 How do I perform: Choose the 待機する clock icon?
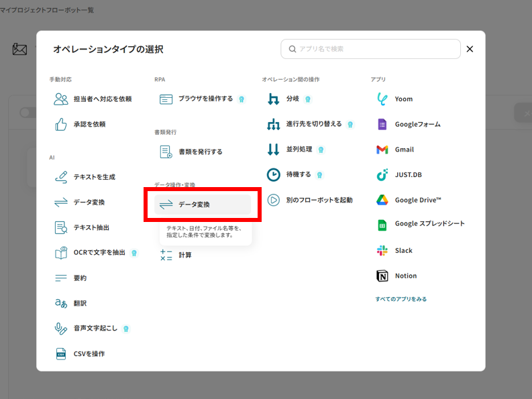273,174
